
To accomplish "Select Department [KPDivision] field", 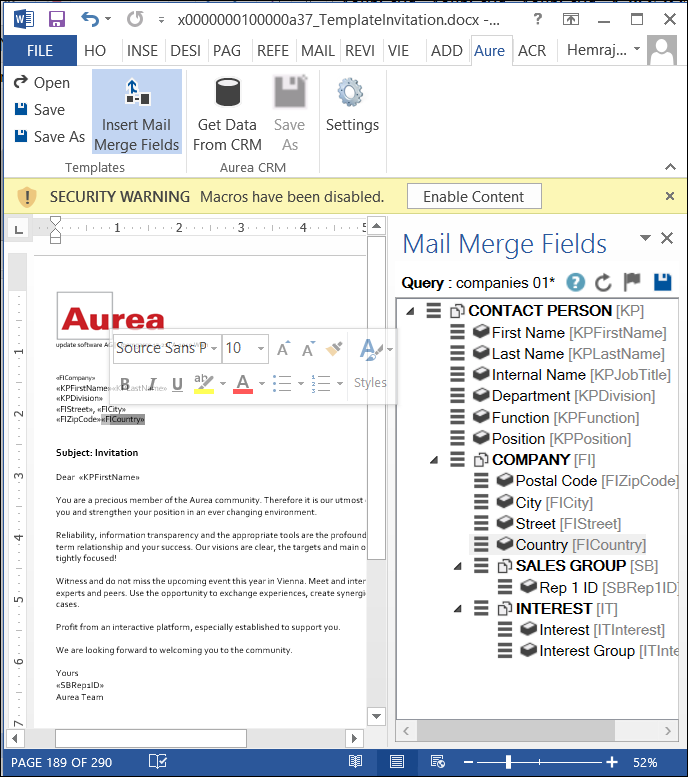I will 573,396.
